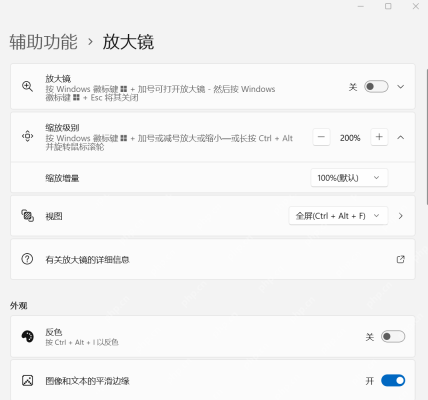Enable the 反色 invert colors toggle
The image size is (428, 400).
point(393,337)
